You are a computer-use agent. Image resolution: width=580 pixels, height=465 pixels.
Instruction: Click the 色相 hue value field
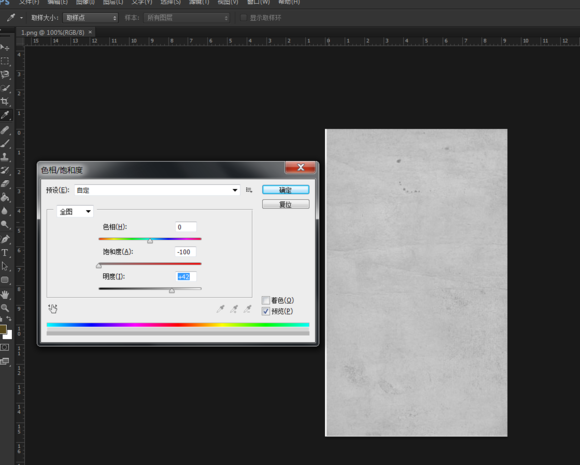(x=186, y=227)
